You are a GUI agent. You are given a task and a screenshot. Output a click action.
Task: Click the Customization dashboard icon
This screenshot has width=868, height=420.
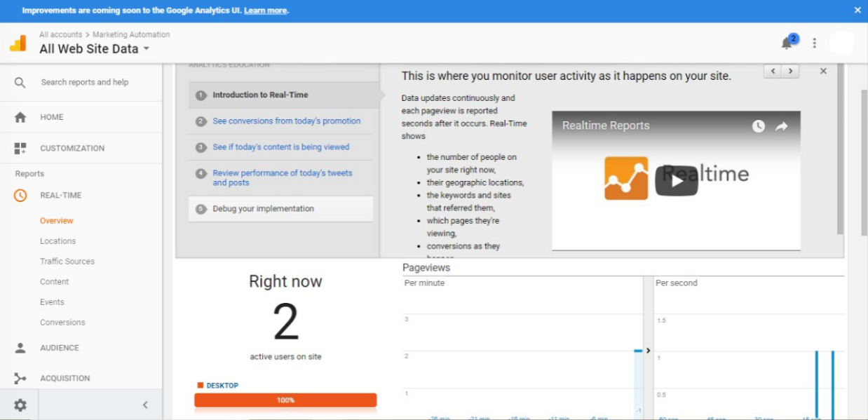point(20,148)
